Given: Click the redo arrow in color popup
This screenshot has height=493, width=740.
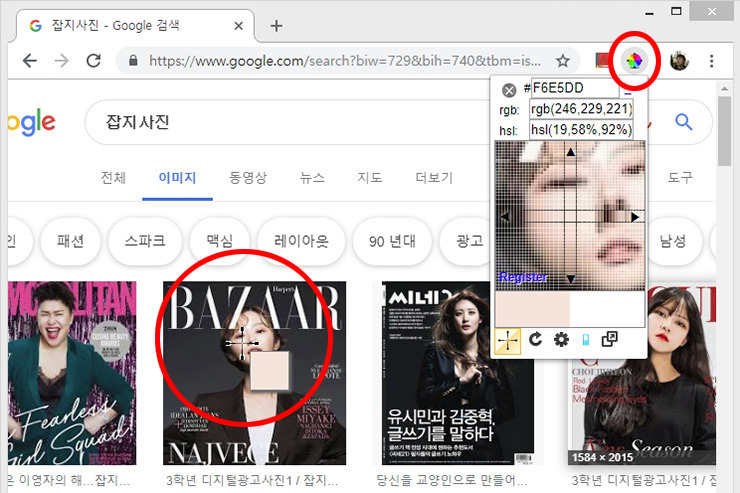Looking at the screenshot, I should [536, 339].
